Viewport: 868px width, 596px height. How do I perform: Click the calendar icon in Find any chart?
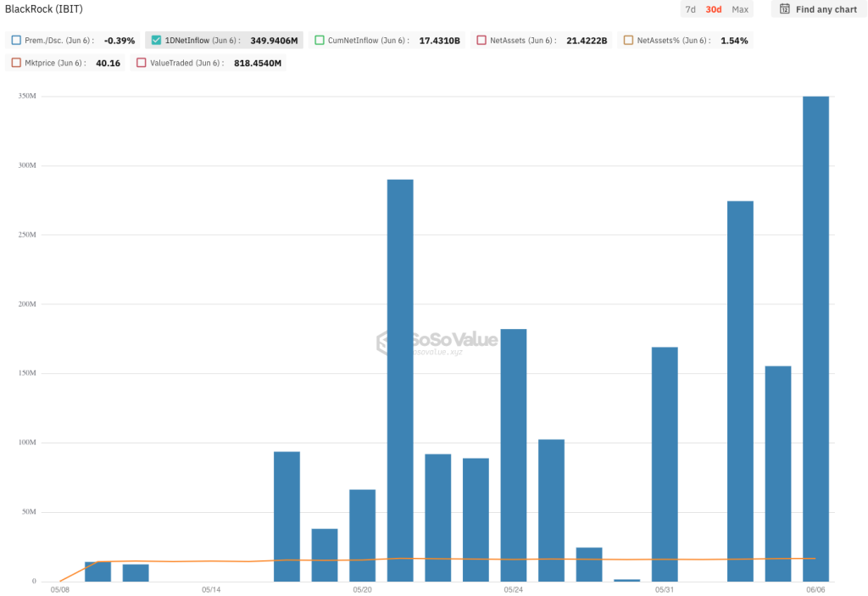click(x=784, y=8)
